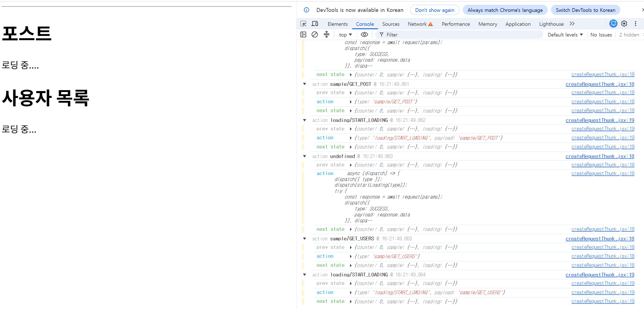Open the Default levels dropdown
Viewport: 644px width, 309px height.
(x=565, y=35)
